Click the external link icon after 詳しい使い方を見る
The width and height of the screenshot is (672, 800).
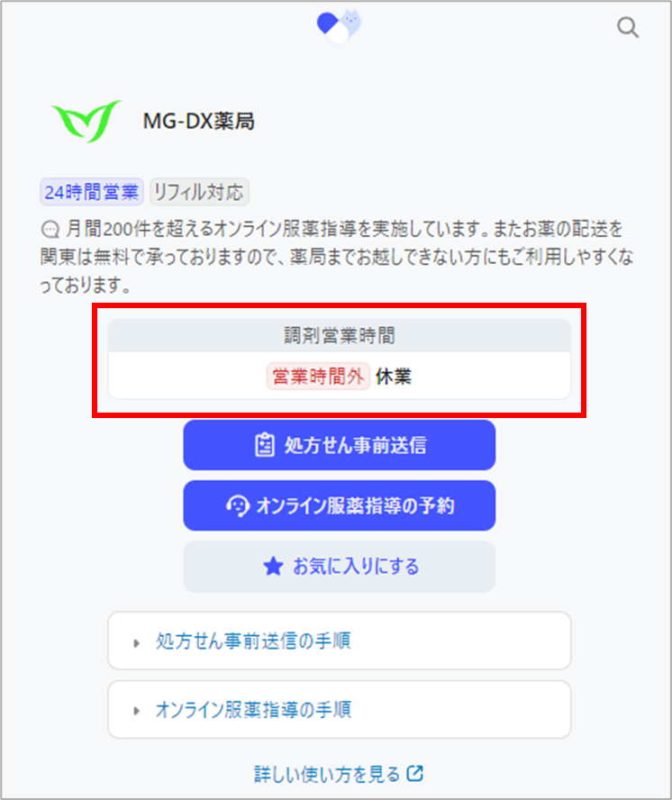tap(415, 774)
